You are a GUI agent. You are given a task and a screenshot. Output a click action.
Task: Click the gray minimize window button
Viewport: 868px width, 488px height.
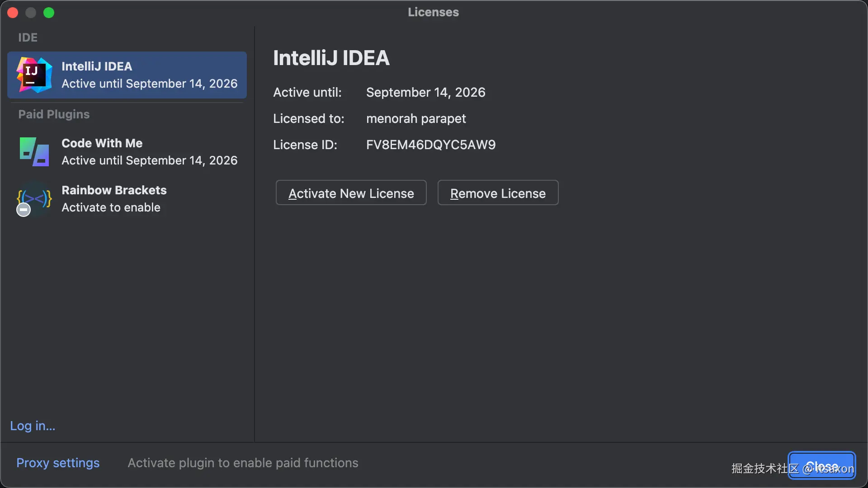tap(31, 13)
